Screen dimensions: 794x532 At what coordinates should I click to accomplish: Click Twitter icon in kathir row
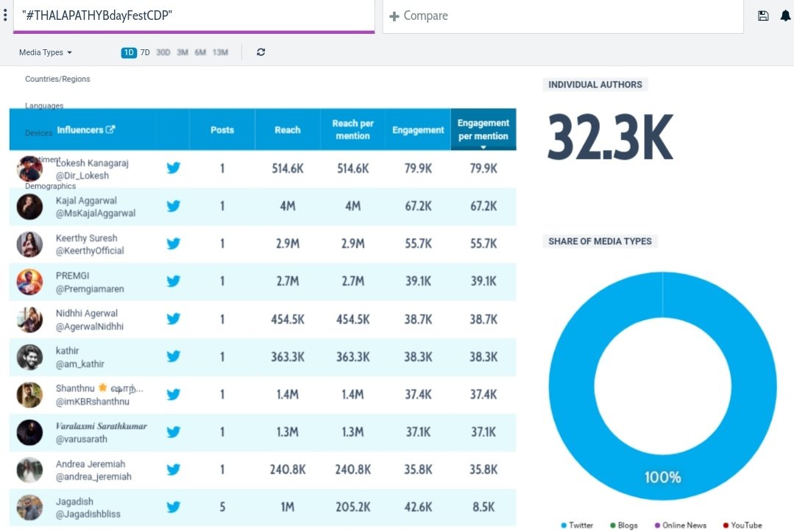click(174, 356)
